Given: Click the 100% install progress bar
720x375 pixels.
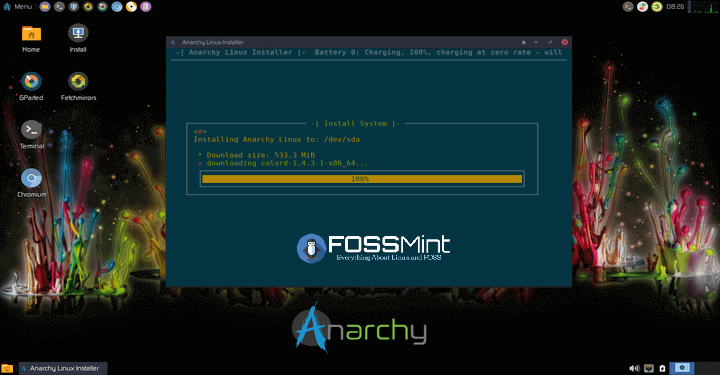Looking at the screenshot, I should (362, 179).
